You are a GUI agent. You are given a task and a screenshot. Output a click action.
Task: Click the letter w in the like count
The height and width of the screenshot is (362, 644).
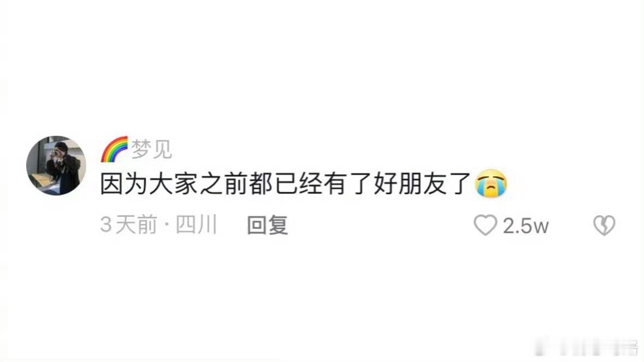click(541, 227)
